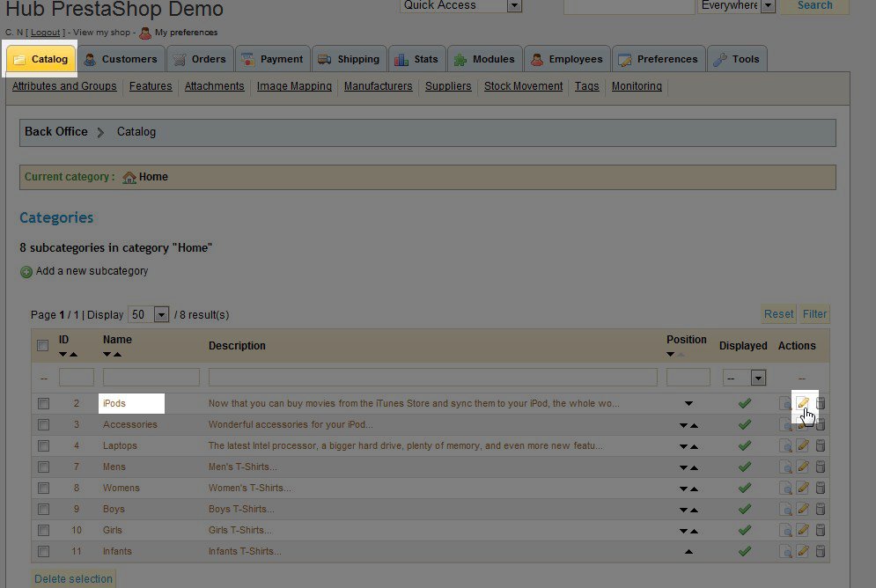Click the Home icon in Current category

click(x=129, y=177)
